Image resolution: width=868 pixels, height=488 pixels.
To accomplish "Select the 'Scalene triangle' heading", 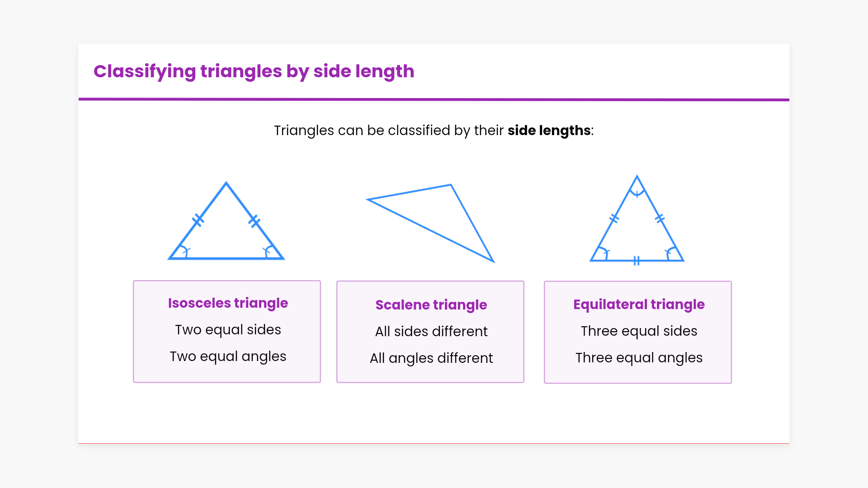I will (x=431, y=305).
